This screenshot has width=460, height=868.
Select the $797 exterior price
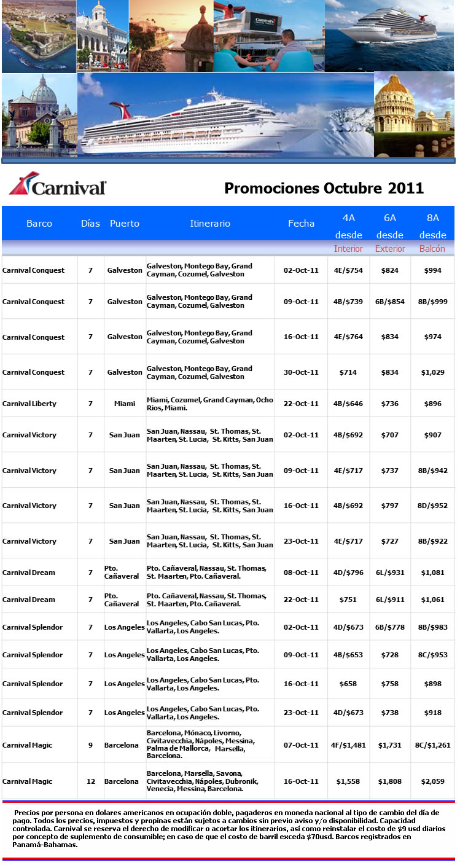(390, 506)
